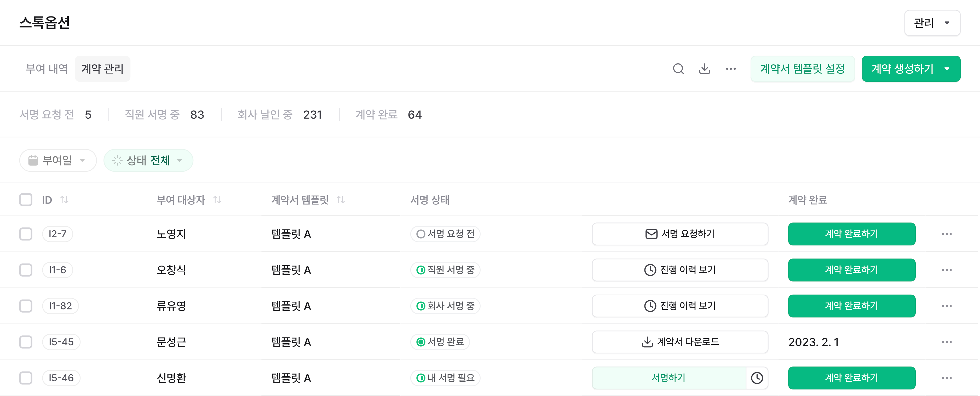This screenshot has height=396, width=980.
Task: Click 계약 완료하기 for row I2-7
Action: (x=852, y=234)
